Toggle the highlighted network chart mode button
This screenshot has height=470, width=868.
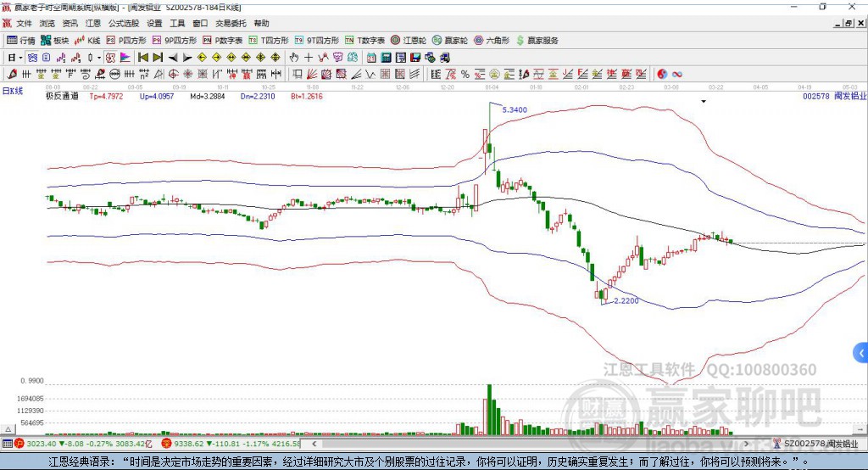tap(33, 57)
